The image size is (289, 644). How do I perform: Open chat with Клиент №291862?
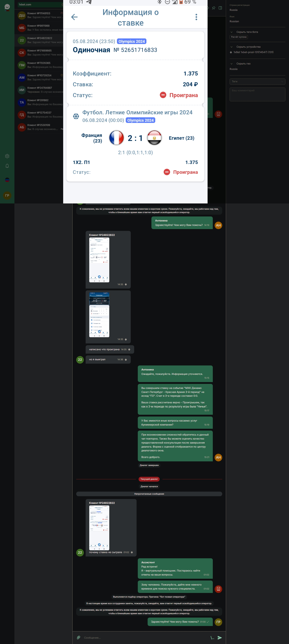39,102
